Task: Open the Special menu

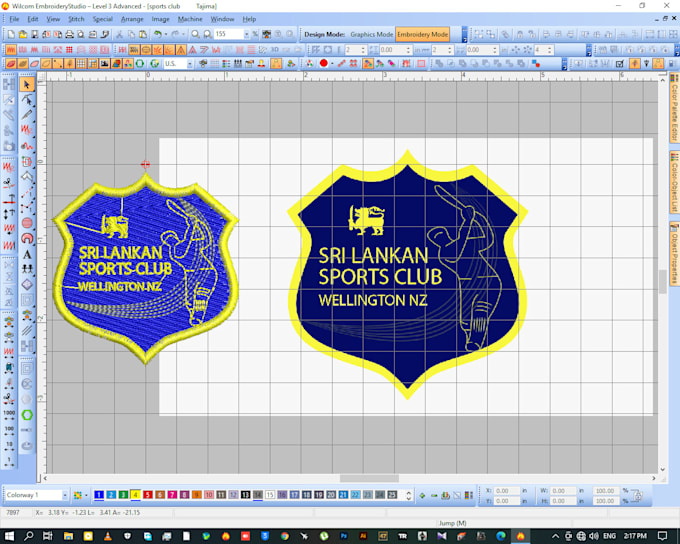Action: point(102,19)
